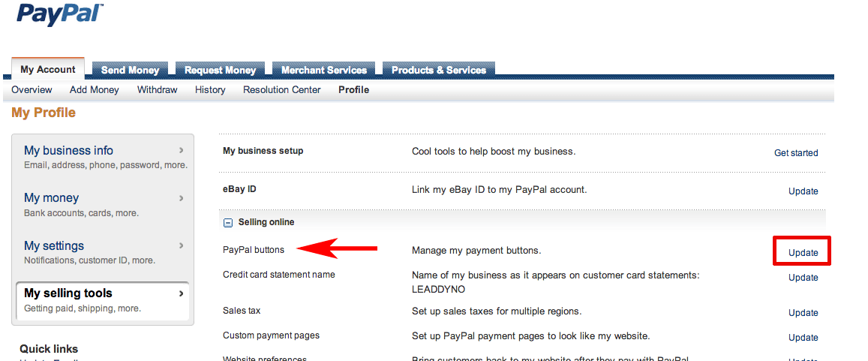Screen dimensions: 868x361
Task: Update the Sales tax setting
Action: click(803, 313)
